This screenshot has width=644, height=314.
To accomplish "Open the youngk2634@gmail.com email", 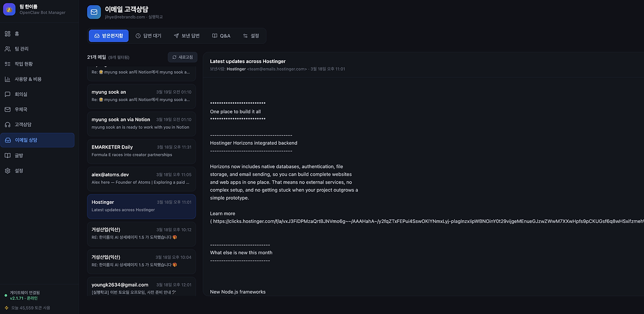I will pyautogui.click(x=141, y=286).
